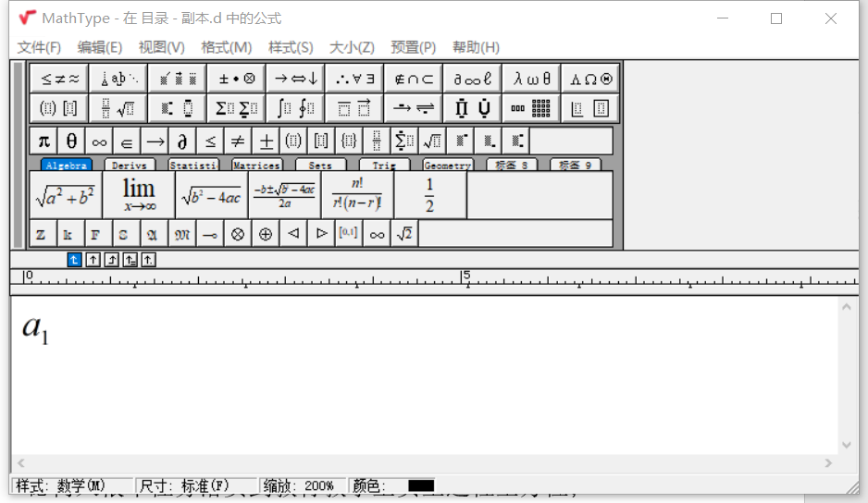The image size is (868, 503).
Task: Open the relational symbols palette (≤≠≈)
Action: tap(60, 80)
